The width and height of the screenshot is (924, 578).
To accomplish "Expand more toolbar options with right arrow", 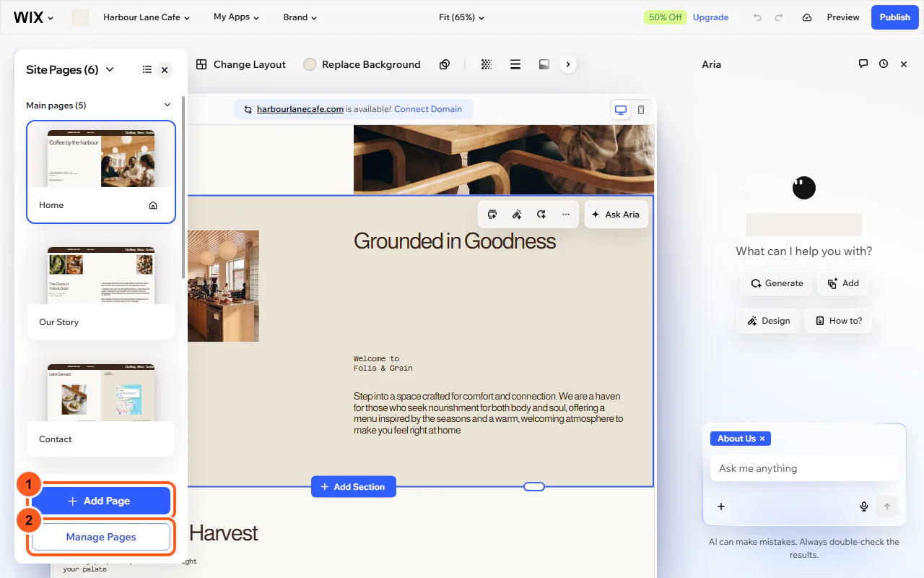I will (568, 64).
